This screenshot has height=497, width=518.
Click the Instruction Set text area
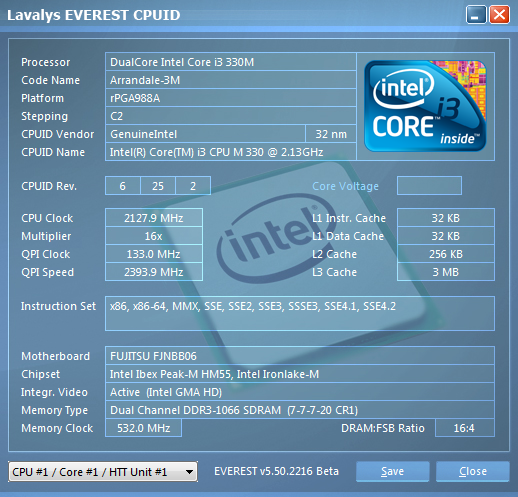point(300,313)
